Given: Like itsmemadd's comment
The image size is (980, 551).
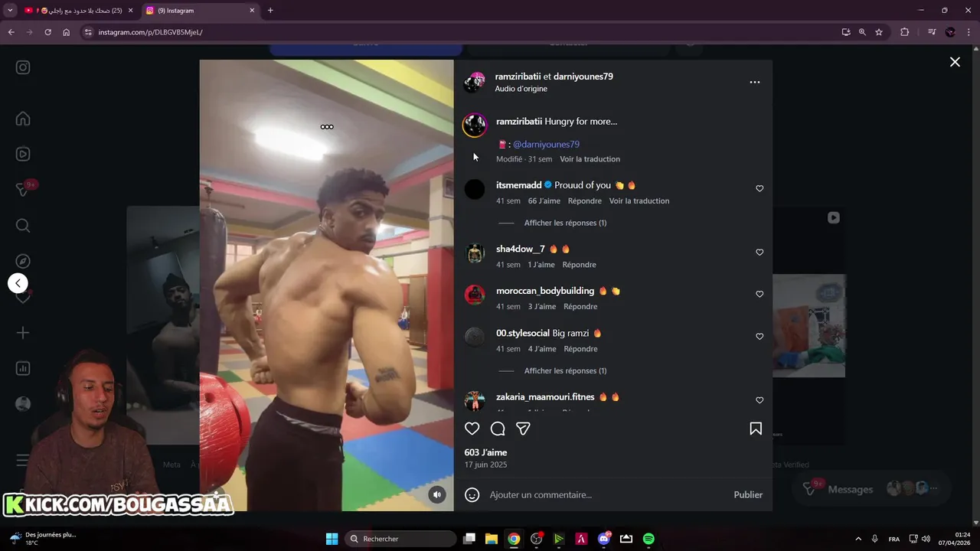Looking at the screenshot, I should [759, 188].
